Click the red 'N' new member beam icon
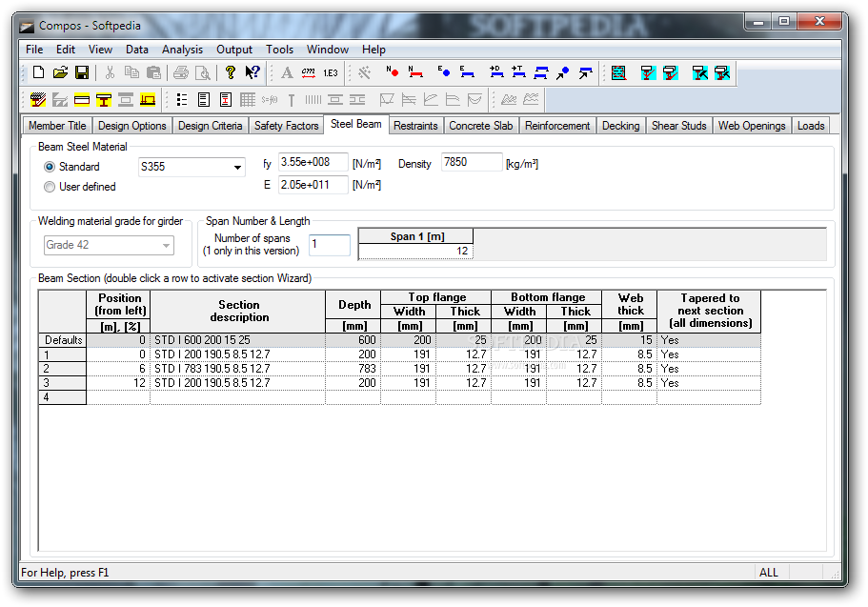 coord(415,71)
